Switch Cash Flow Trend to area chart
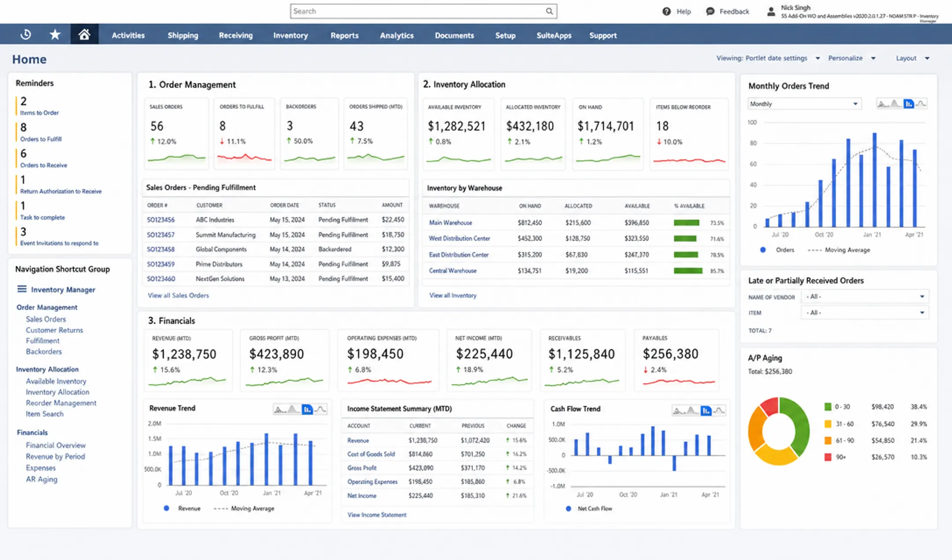Screen dimensions: 952x560 [692, 411]
